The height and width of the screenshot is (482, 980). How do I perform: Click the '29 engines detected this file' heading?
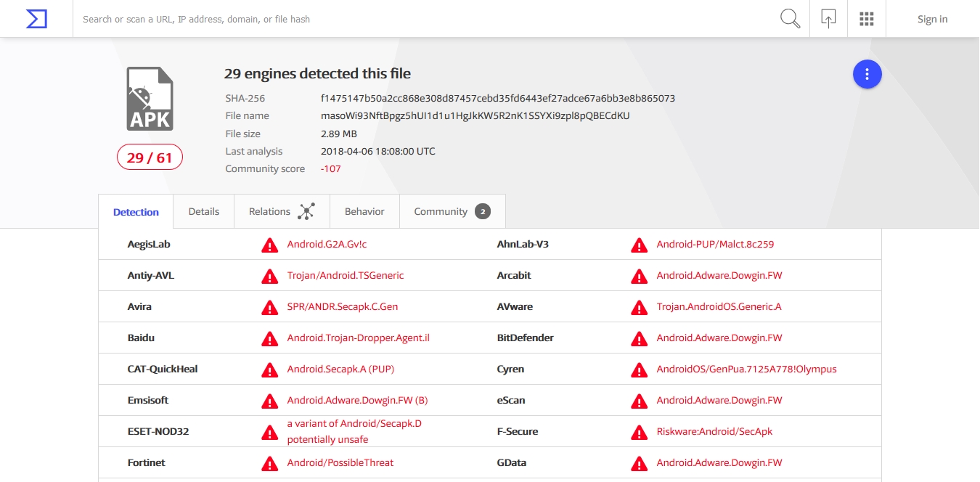pos(317,73)
